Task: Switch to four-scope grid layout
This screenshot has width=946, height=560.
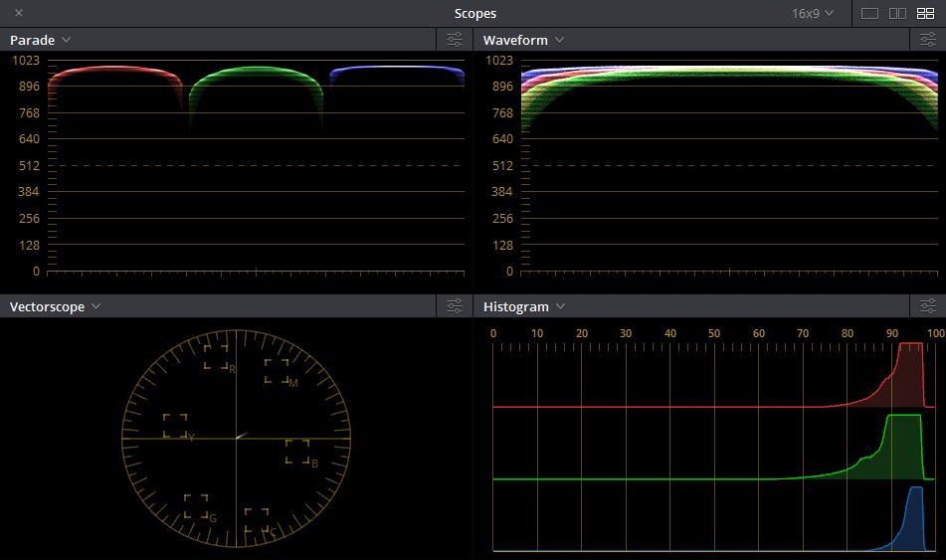Action: click(x=925, y=13)
